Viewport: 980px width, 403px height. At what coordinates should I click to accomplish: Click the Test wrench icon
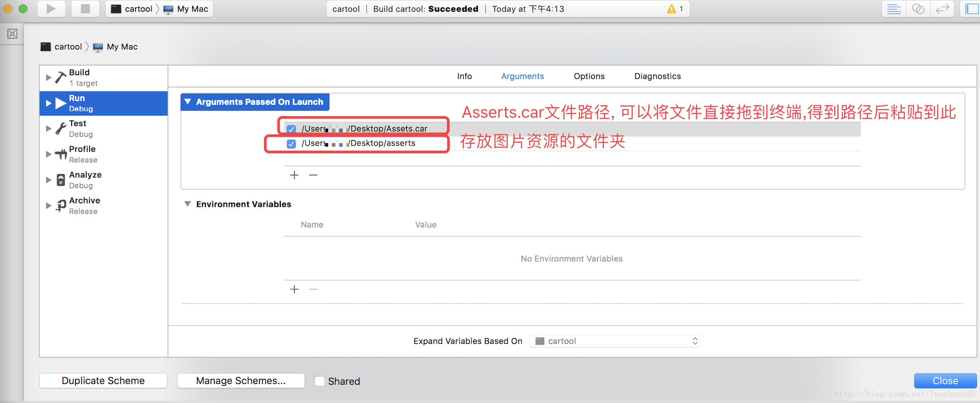(x=61, y=129)
